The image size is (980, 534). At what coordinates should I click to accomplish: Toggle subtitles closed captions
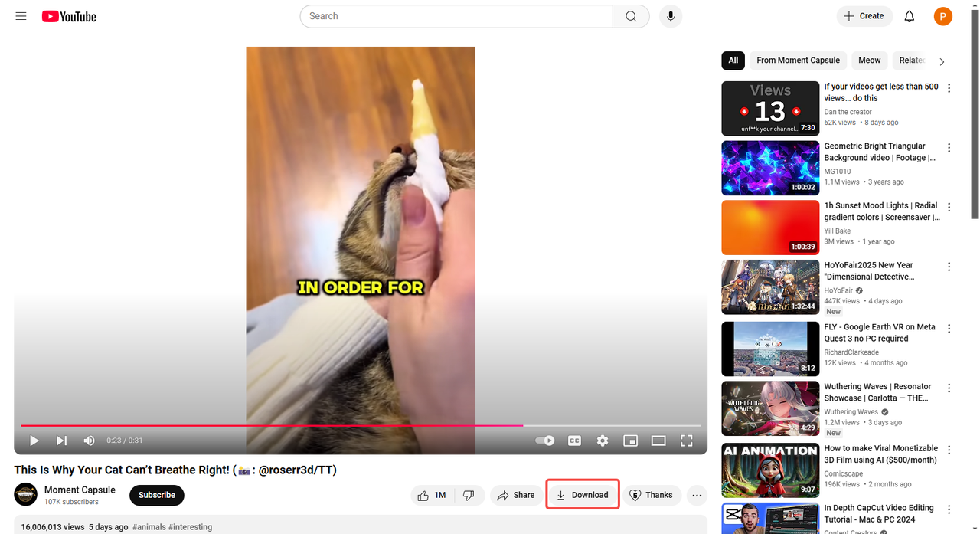[574, 441]
